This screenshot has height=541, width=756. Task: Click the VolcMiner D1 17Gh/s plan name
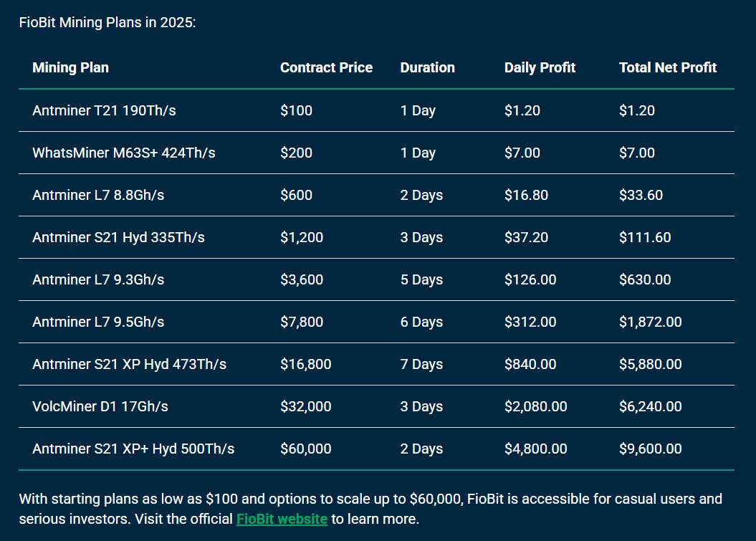(x=100, y=407)
